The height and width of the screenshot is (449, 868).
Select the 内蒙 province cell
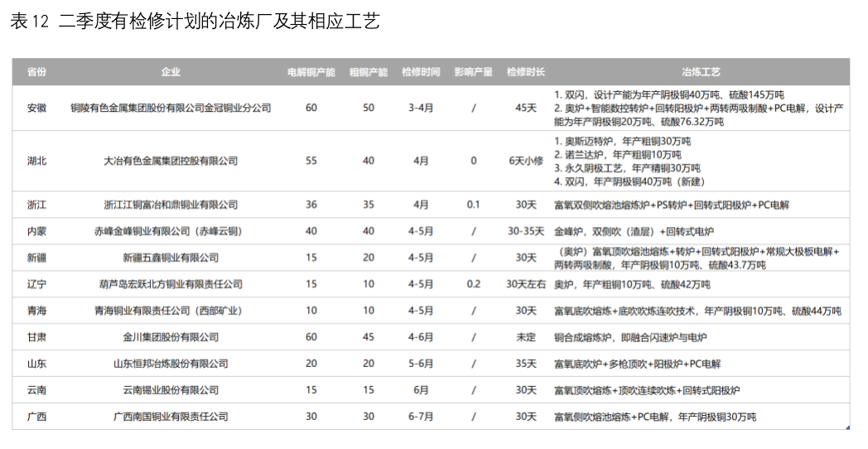click(36, 231)
